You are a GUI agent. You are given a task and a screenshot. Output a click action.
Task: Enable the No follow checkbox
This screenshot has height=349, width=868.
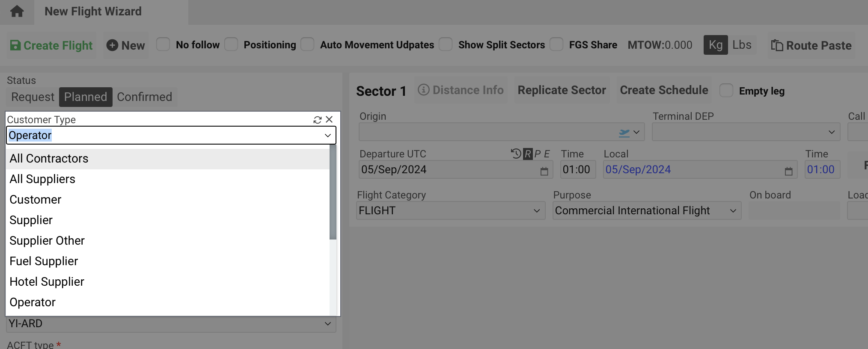pos(163,44)
